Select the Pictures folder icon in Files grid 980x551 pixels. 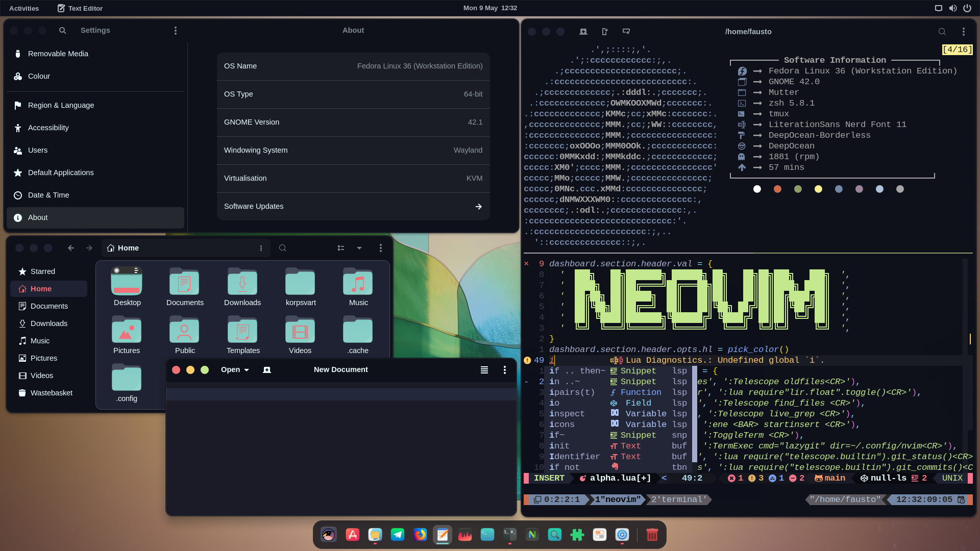pyautogui.click(x=127, y=329)
